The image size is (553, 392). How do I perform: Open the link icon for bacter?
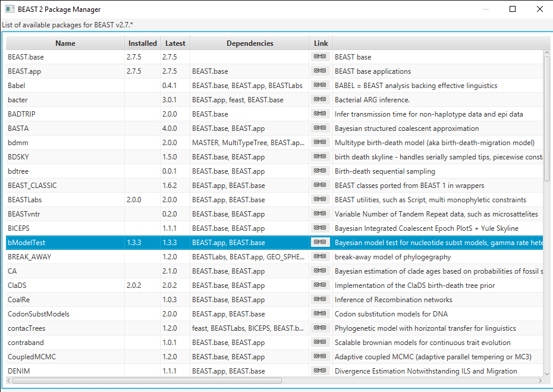pos(320,99)
